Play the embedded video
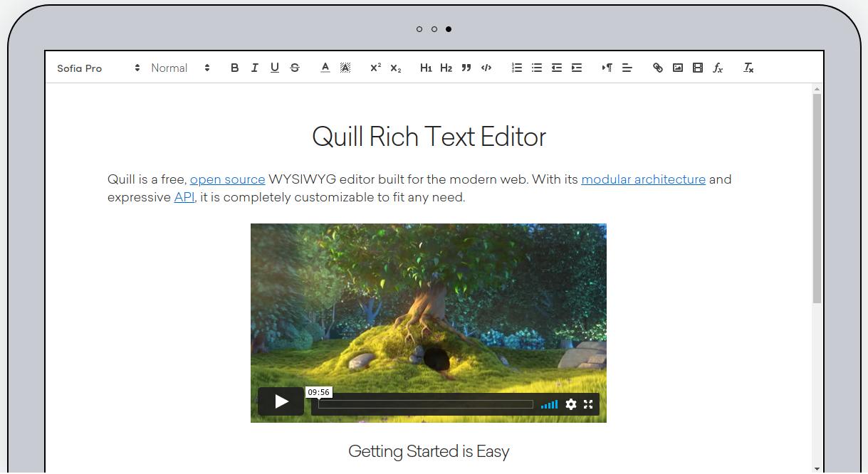 281,401
